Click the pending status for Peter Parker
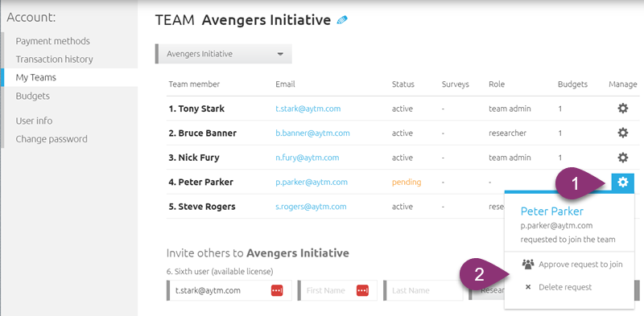The height and width of the screenshot is (316, 644). (x=407, y=182)
